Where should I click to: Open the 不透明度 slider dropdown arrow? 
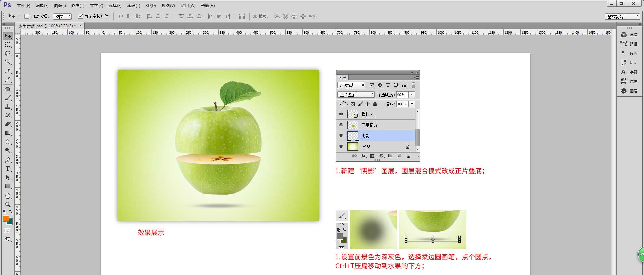pos(412,95)
